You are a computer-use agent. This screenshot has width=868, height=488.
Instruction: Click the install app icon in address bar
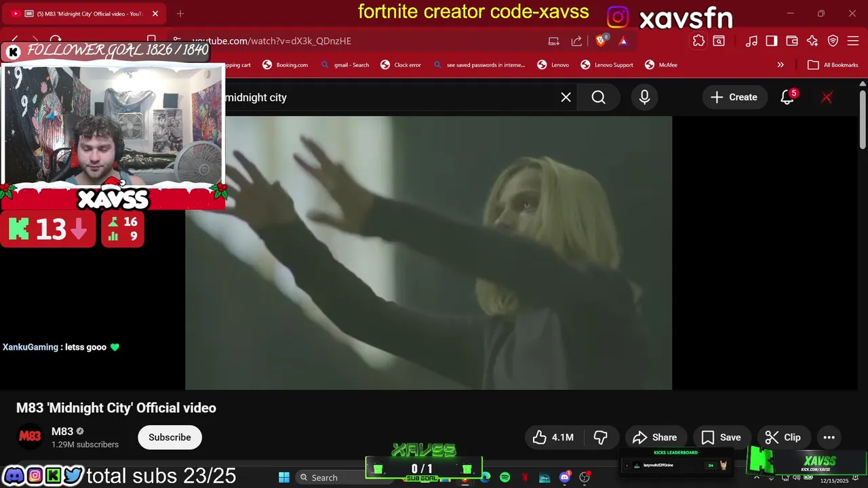pos(554,41)
